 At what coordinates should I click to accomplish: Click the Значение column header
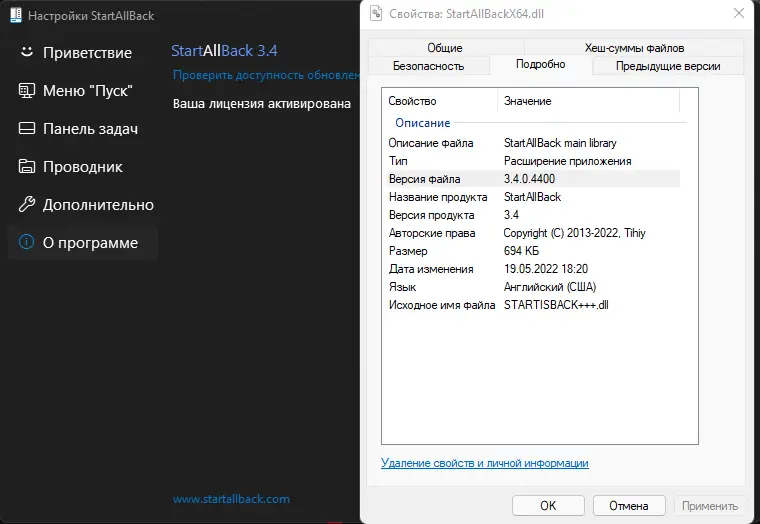tap(588, 101)
